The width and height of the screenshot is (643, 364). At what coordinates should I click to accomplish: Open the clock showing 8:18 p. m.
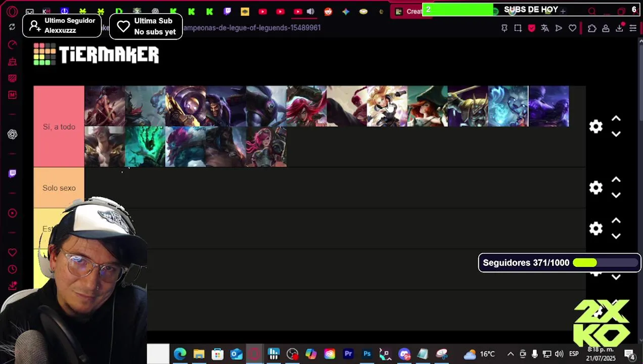(601, 354)
